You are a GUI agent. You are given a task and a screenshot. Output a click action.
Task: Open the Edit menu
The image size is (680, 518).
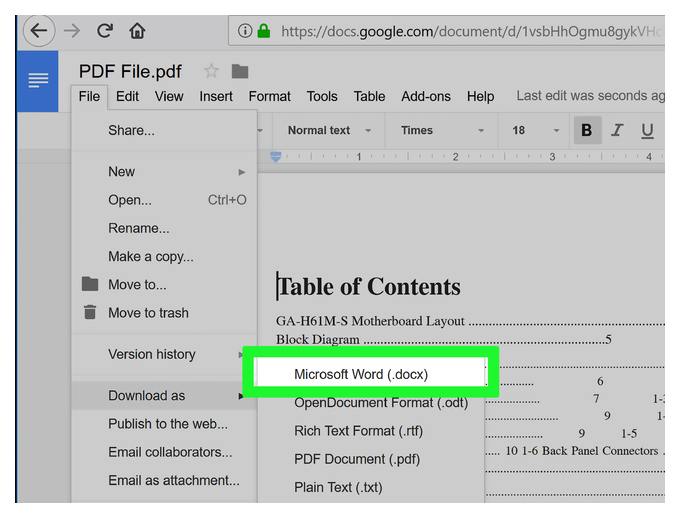(128, 96)
